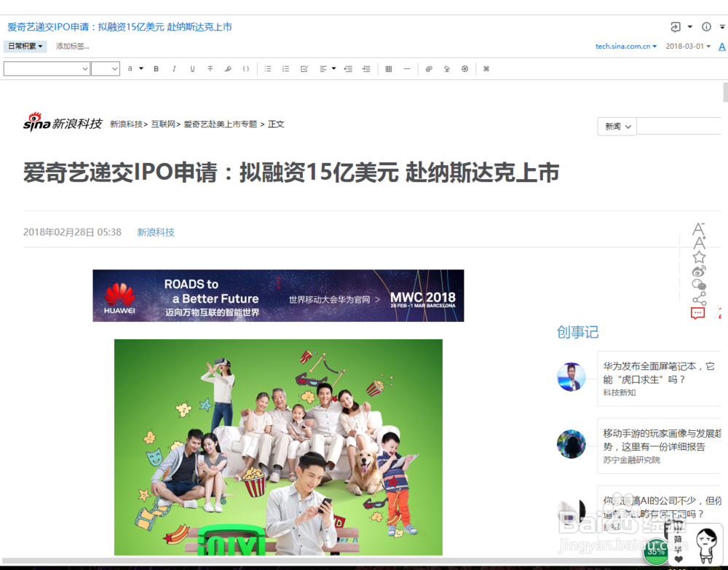Open the font size combo box

point(106,68)
